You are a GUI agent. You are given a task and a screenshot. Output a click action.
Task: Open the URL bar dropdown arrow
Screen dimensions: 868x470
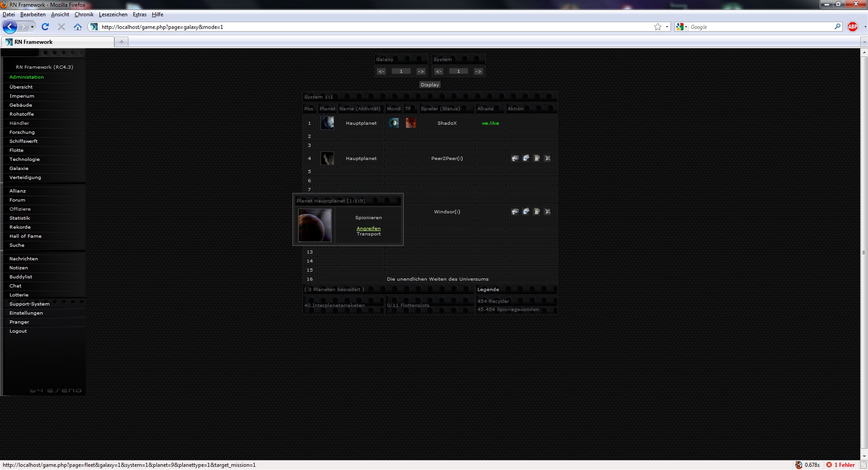[x=667, y=27]
